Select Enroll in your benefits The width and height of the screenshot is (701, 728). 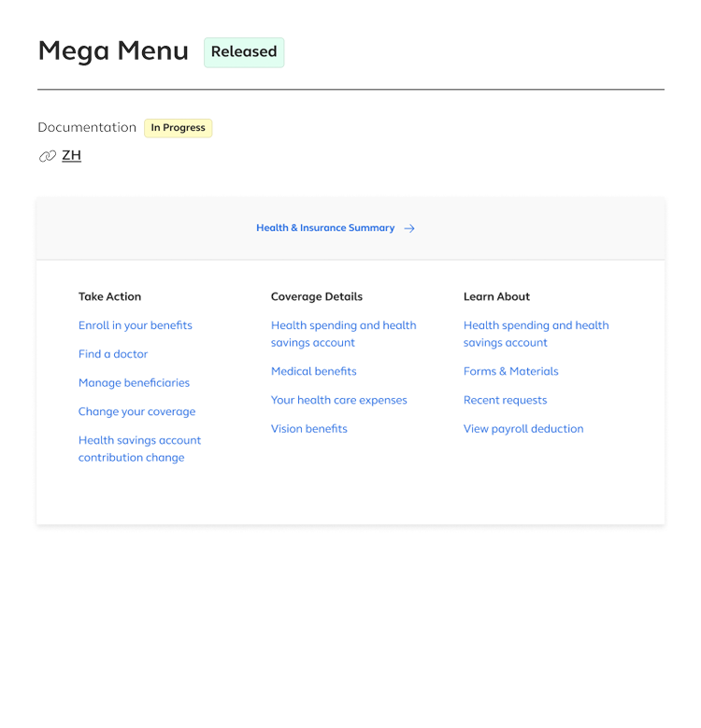(x=136, y=325)
